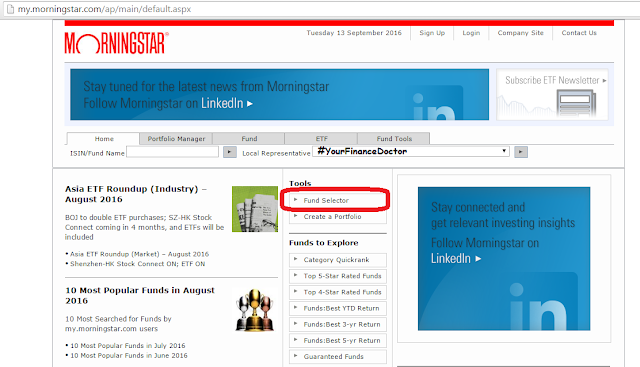Click 10 Most Searched for Funds description
This screenshot has width=640, height=367.
tap(118, 324)
